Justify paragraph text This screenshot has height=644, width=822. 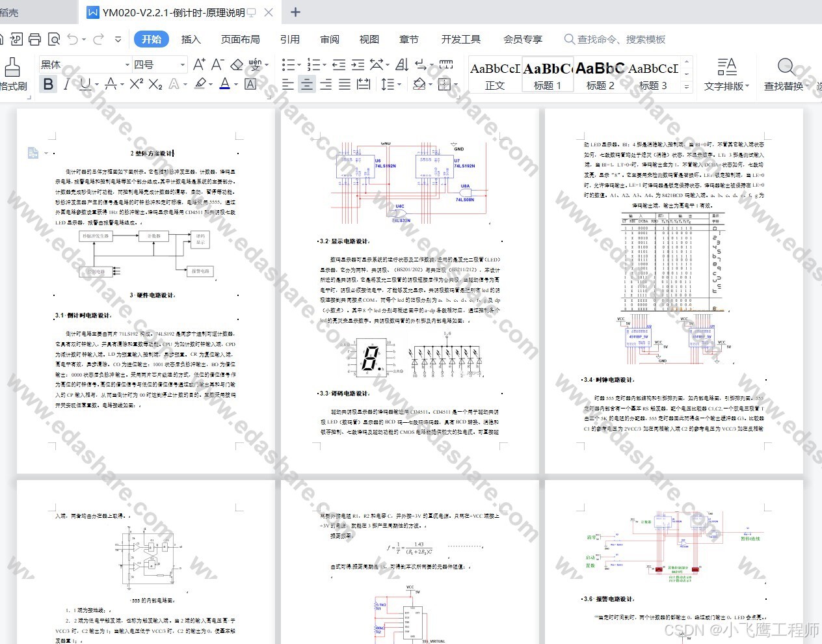345,84
